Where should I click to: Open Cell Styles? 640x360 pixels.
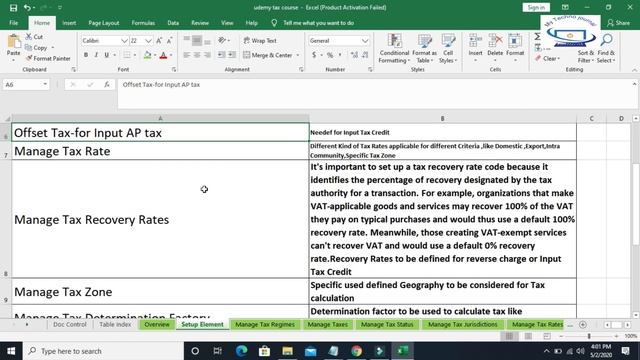448,49
